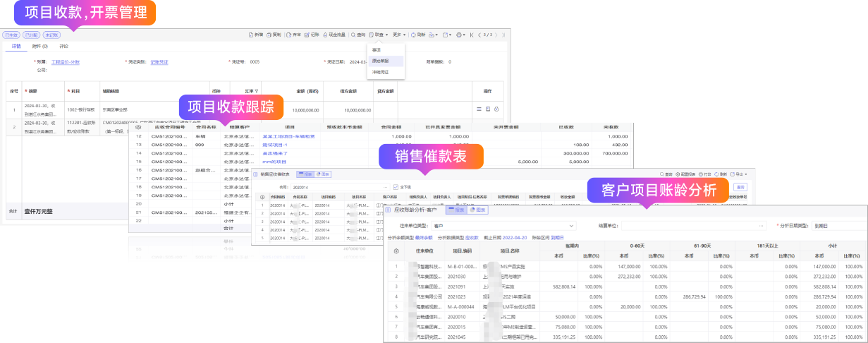Click the 新增 (new) toolbar icon
Screen dimensions: 868x343
tap(256, 35)
